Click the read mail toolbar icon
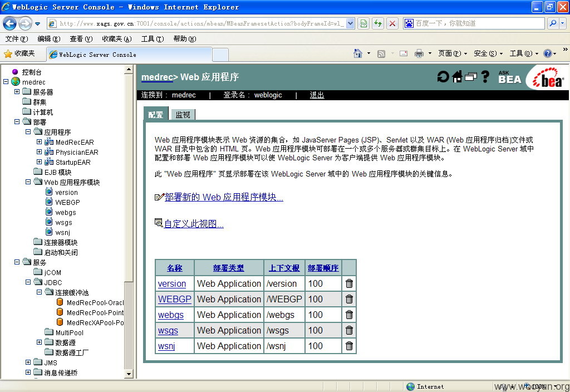Image resolution: width=570 pixels, height=392 pixels. [x=403, y=54]
